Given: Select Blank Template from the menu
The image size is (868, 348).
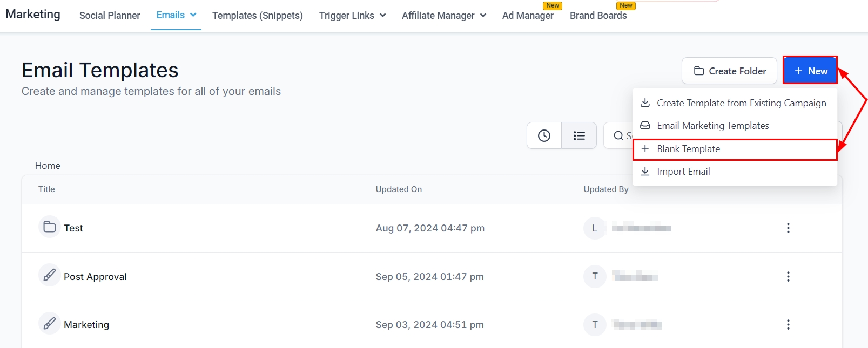Looking at the screenshot, I should coord(688,149).
